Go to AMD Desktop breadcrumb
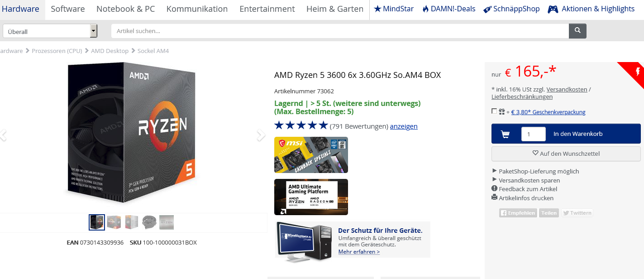Screen dimensions: 644x279 point(110,51)
